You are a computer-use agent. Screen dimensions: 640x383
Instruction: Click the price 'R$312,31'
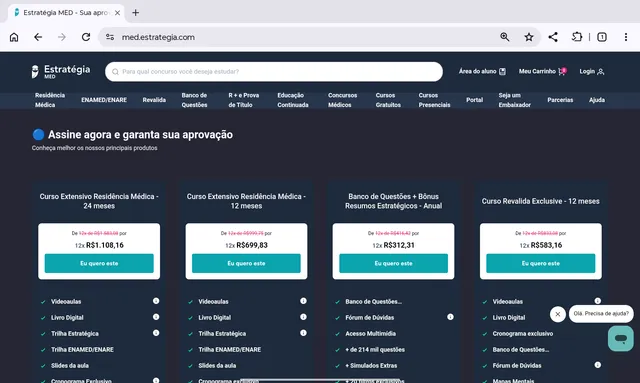point(399,245)
